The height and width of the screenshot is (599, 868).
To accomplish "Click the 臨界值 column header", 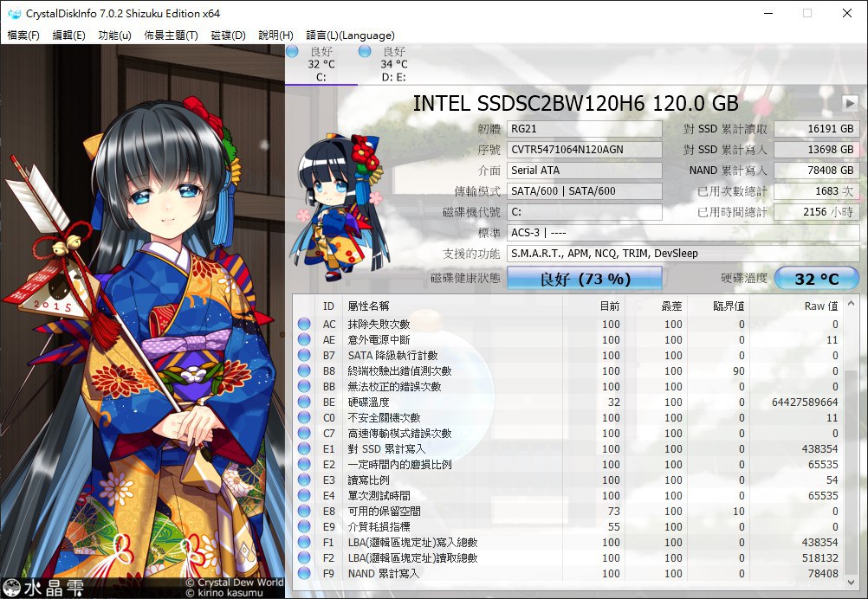I will [x=718, y=306].
